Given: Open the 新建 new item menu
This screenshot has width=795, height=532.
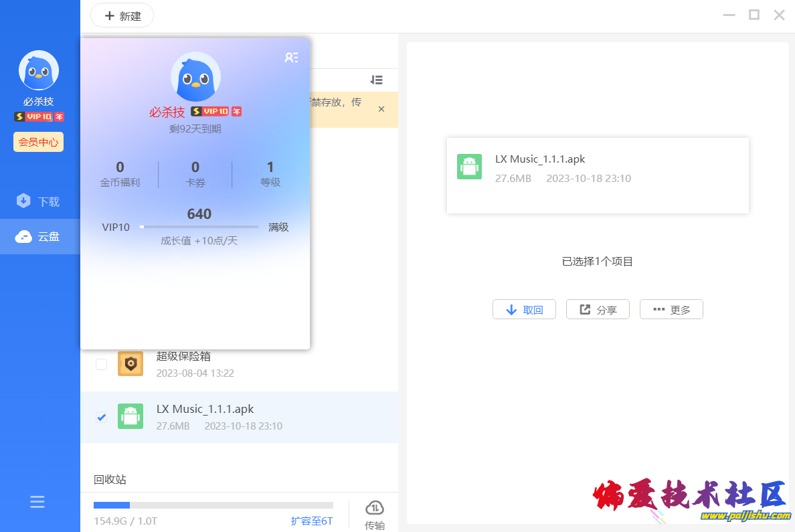Looking at the screenshot, I should [122, 16].
